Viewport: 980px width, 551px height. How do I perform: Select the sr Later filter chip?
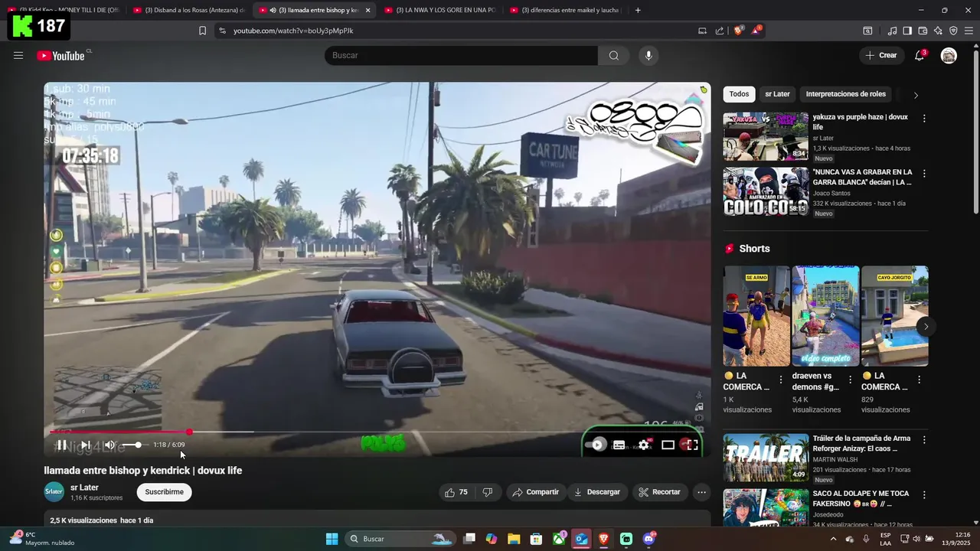tap(777, 94)
